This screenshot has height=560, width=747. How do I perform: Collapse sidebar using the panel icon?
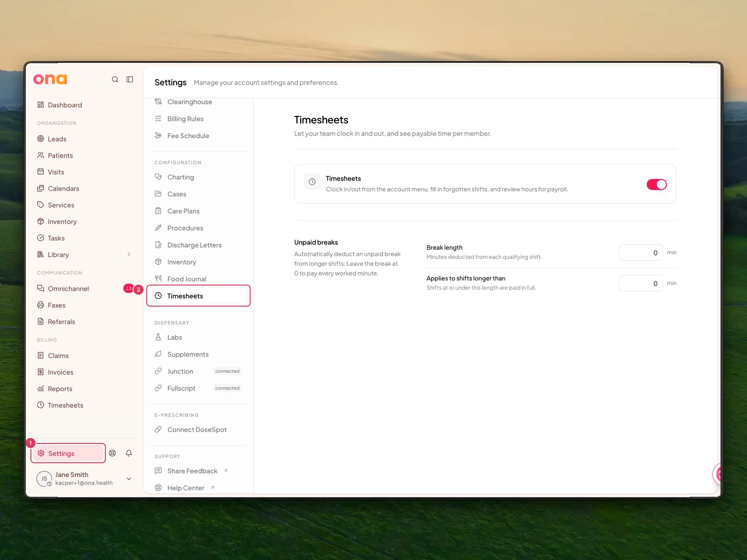130,79
